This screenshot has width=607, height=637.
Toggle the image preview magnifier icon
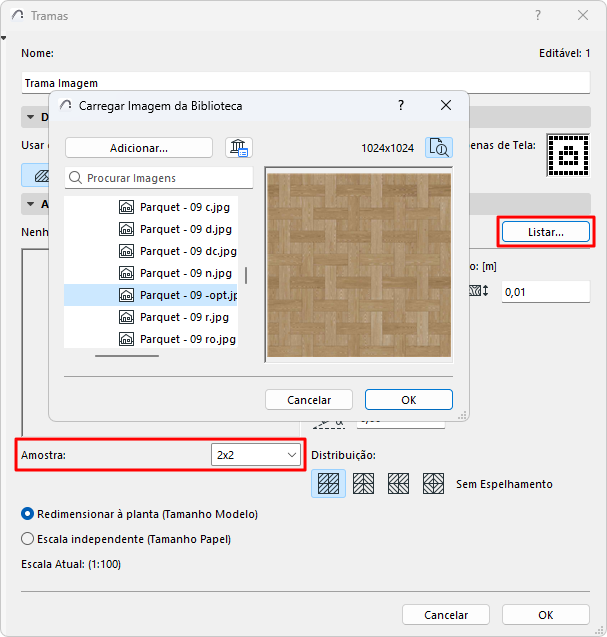[x=439, y=147]
